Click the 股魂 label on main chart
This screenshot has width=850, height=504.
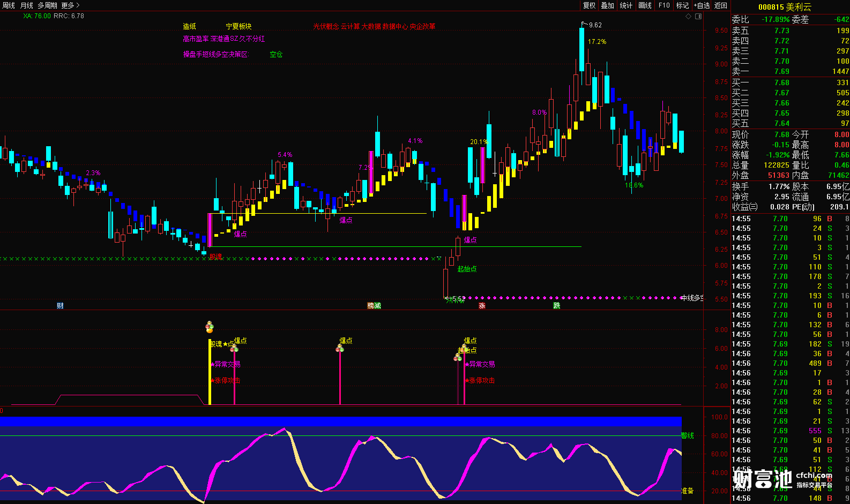pos(215,257)
